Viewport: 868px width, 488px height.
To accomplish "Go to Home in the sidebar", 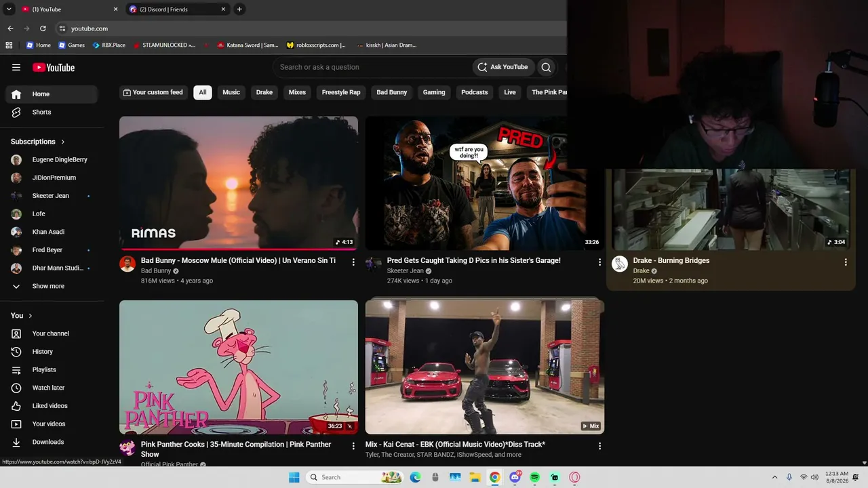I will tap(52, 94).
